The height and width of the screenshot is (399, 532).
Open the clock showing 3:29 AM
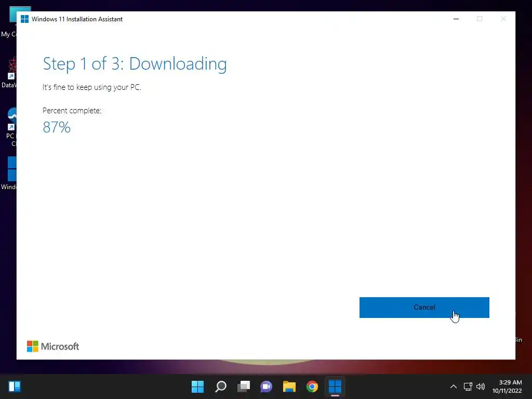tap(507, 387)
